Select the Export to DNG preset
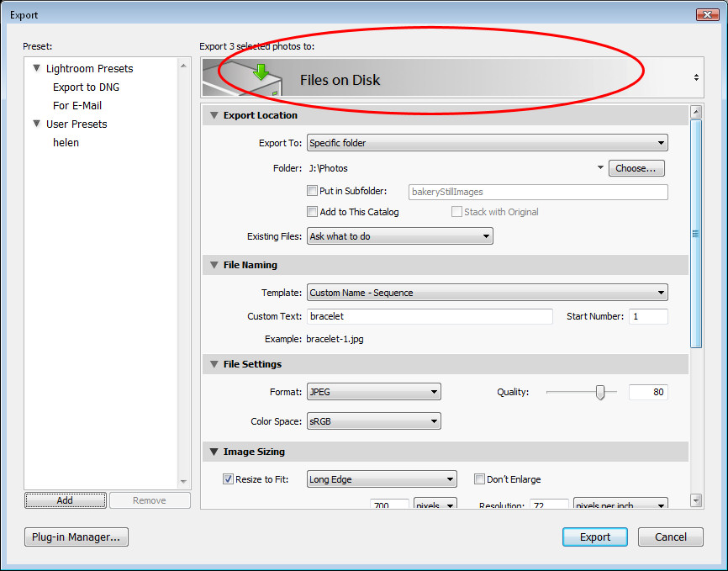 pos(86,87)
